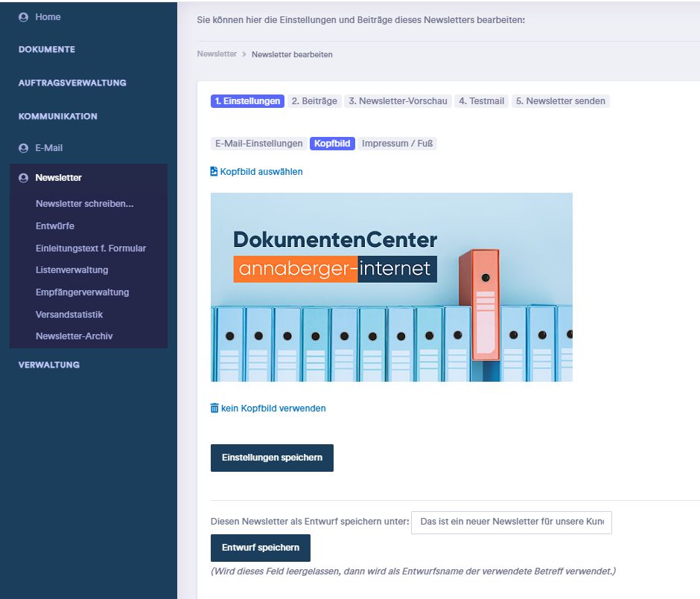Viewport: 700px width, 599px height.
Task: Open Einleitungstext f. Formular
Action: pyautogui.click(x=91, y=249)
